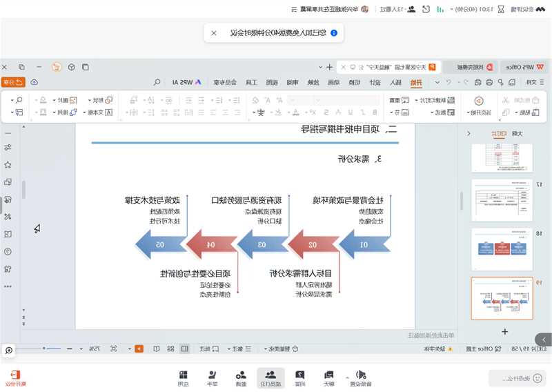
Task: Open the 开始 ribbon tab
Action: point(416,82)
